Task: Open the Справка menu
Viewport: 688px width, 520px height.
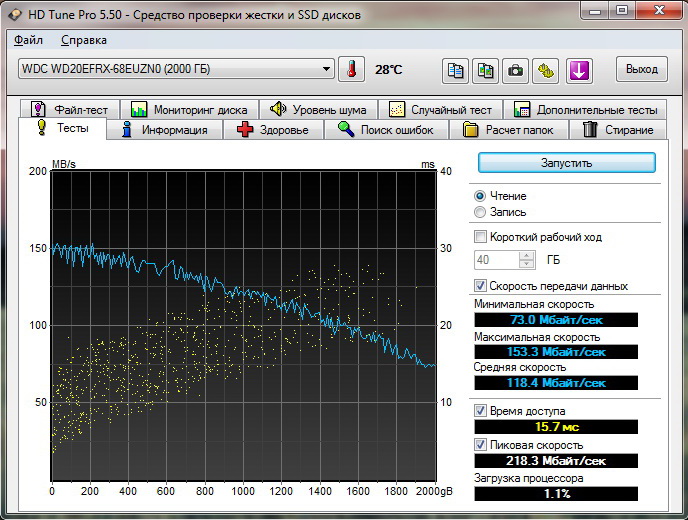Action: coord(83,40)
